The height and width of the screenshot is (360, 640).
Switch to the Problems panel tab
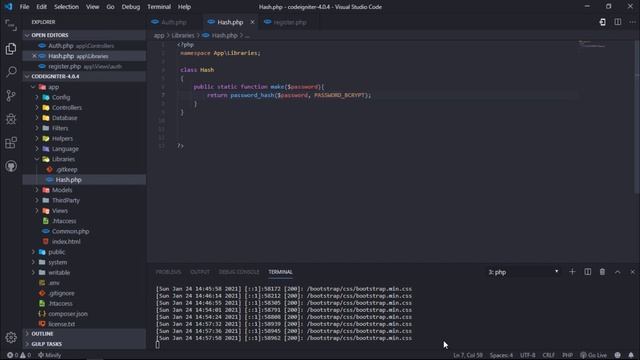(168, 272)
